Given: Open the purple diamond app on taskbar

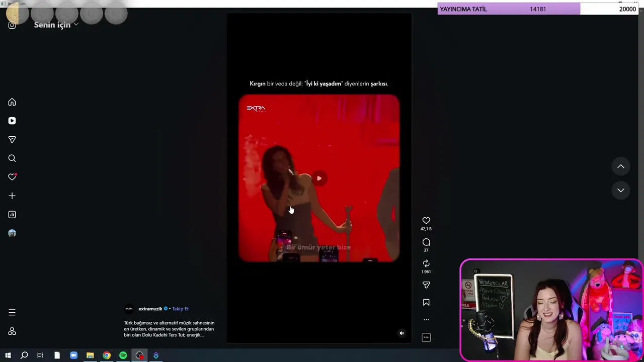Looking at the screenshot, I should pyautogui.click(x=156, y=355).
